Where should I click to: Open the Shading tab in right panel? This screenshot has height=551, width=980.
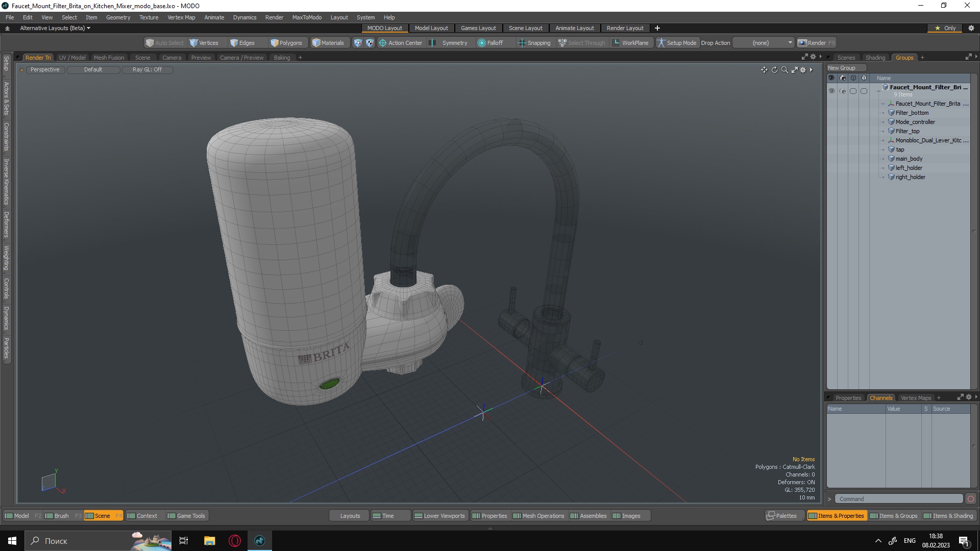click(x=875, y=58)
